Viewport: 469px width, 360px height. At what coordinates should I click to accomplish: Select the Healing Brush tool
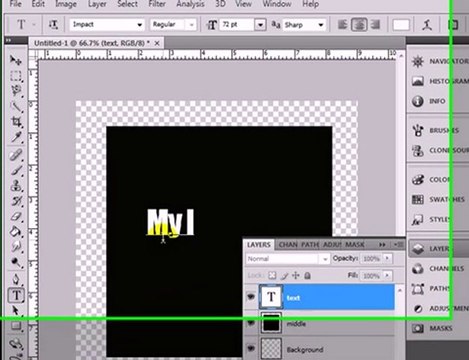point(15,155)
